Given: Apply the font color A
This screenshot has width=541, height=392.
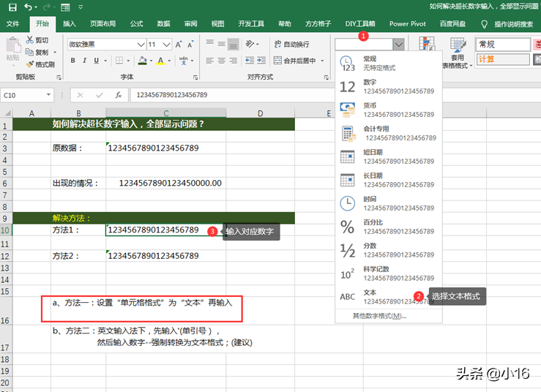Looking at the screenshot, I should click(x=160, y=61).
